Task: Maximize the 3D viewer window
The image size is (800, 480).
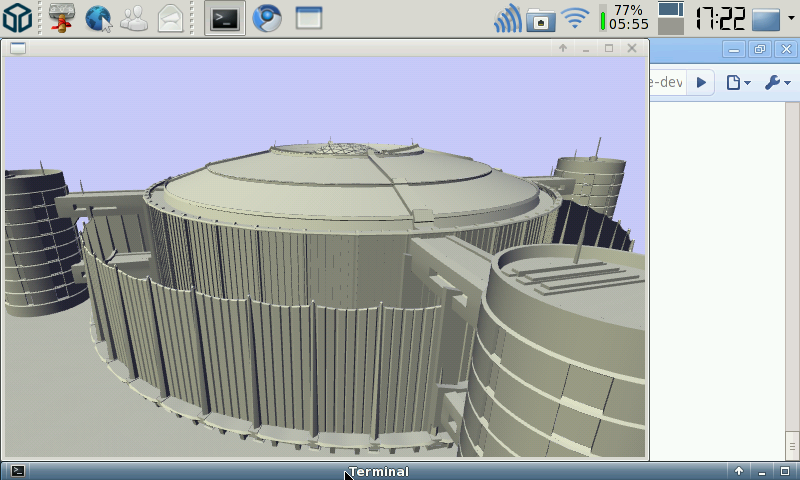Action: click(x=609, y=48)
